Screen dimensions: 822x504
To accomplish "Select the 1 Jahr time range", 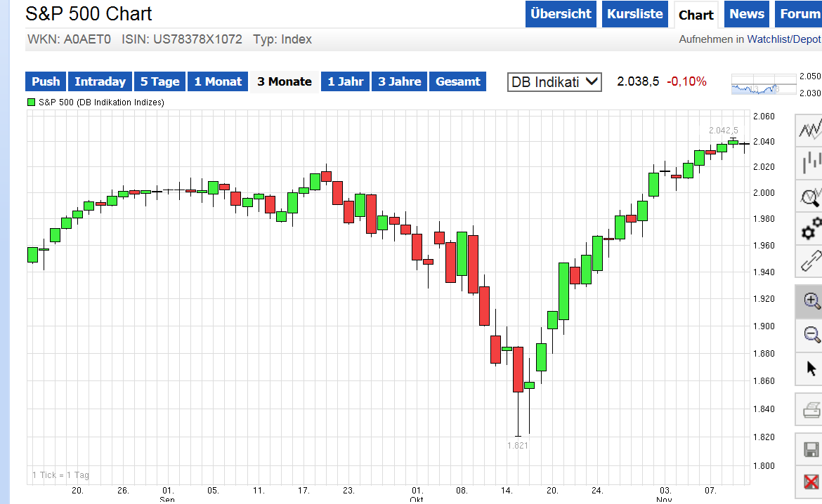I will pos(346,81).
